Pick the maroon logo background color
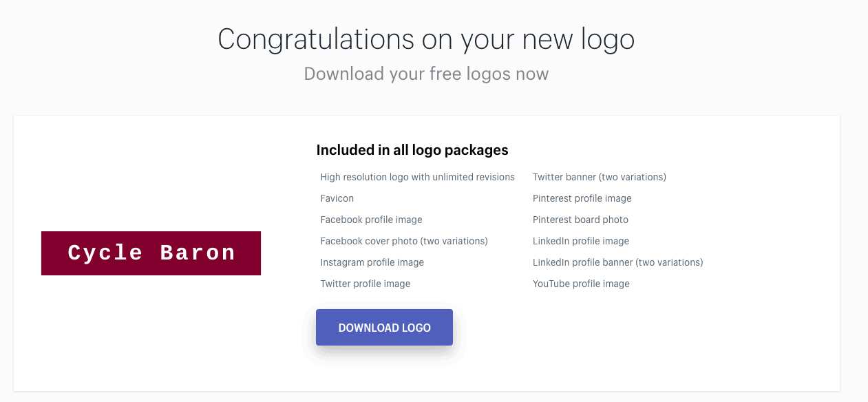 (x=55, y=266)
